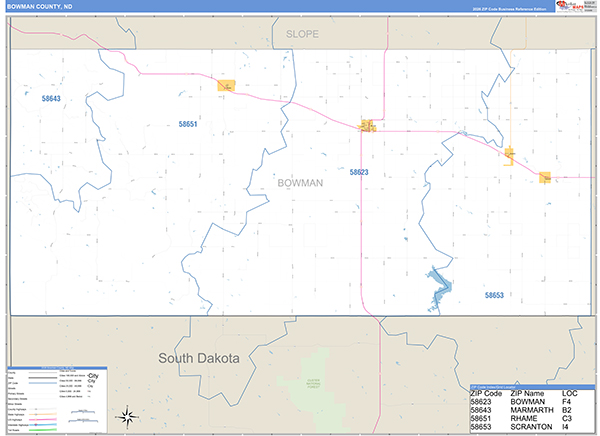Click the ZIP Code column header
This screenshot has width=600, height=436.
(x=486, y=394)
